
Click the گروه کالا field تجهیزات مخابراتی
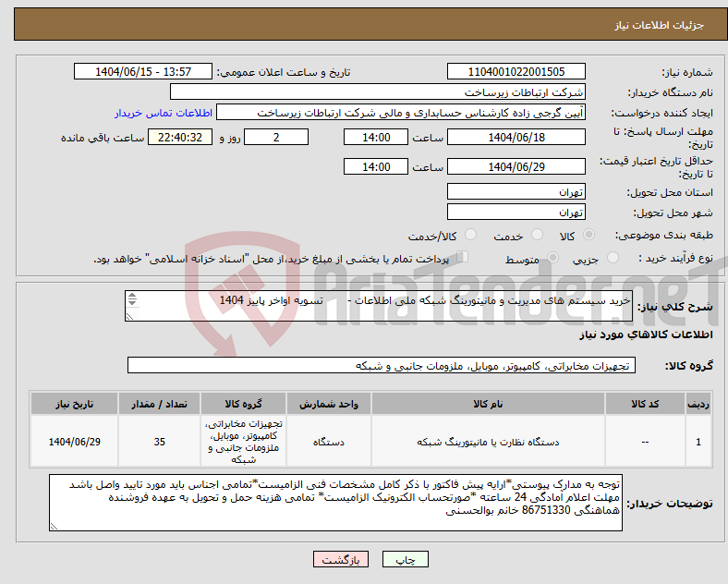[382, 366]
